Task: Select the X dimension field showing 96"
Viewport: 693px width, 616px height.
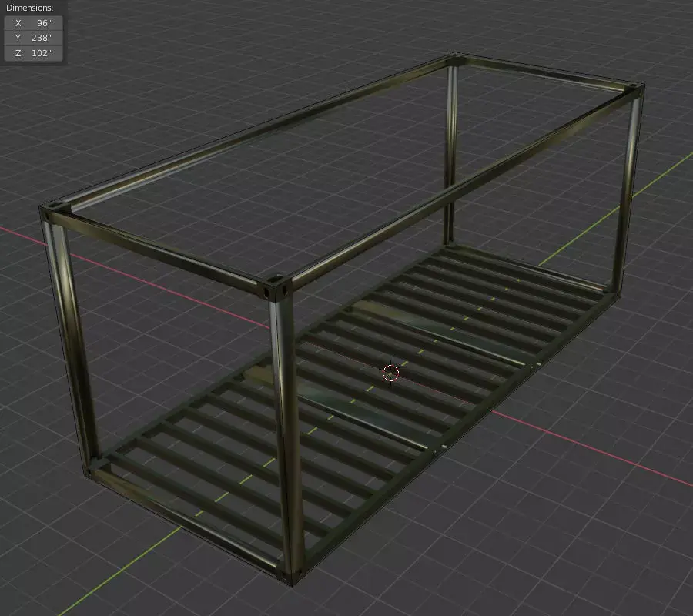Action: click(x=34, y=23)
